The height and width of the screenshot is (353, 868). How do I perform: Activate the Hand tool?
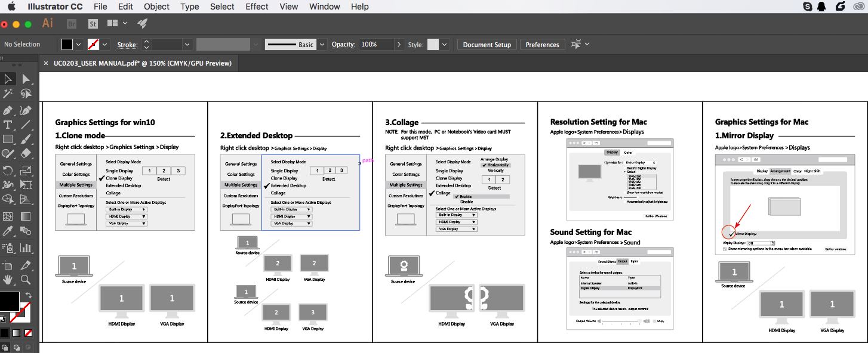(x=8, y=279)
